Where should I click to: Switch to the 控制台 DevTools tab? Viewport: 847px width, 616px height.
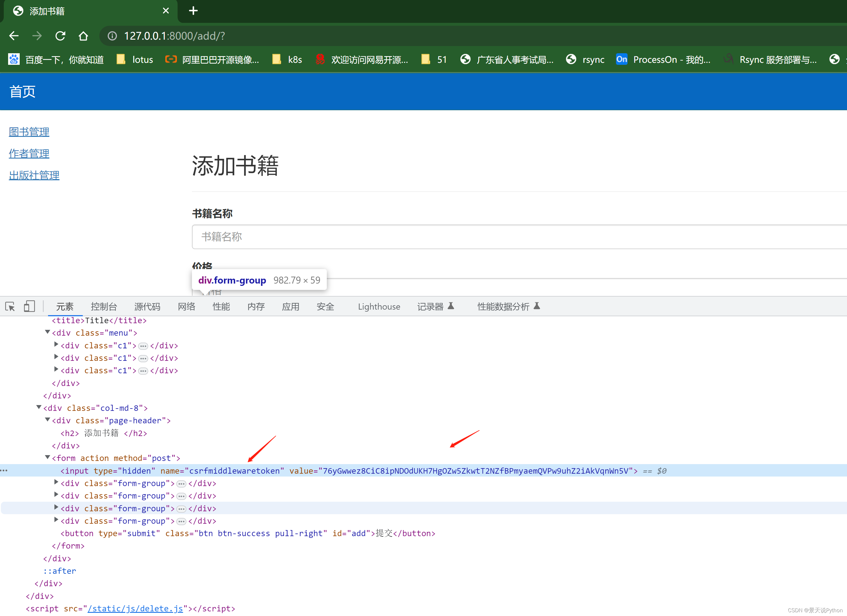coord(104,306)
